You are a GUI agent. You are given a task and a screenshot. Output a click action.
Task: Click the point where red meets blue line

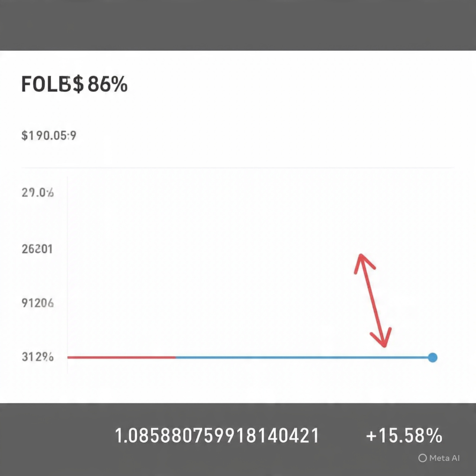[x=176, y=357]
